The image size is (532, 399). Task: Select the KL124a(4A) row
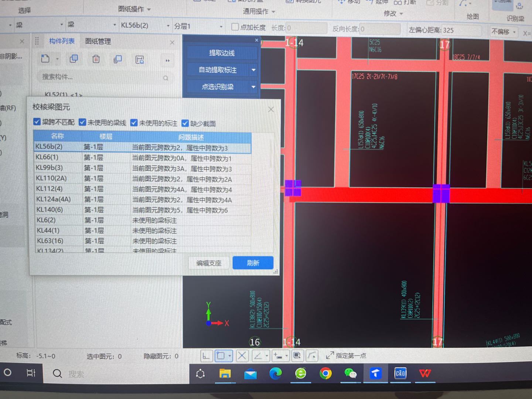143,199
